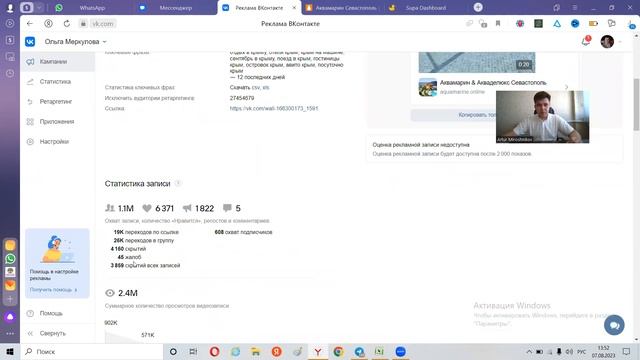Open File Explorer from the taskbar
The image size is (640, 360).
[x=256, y=351]
